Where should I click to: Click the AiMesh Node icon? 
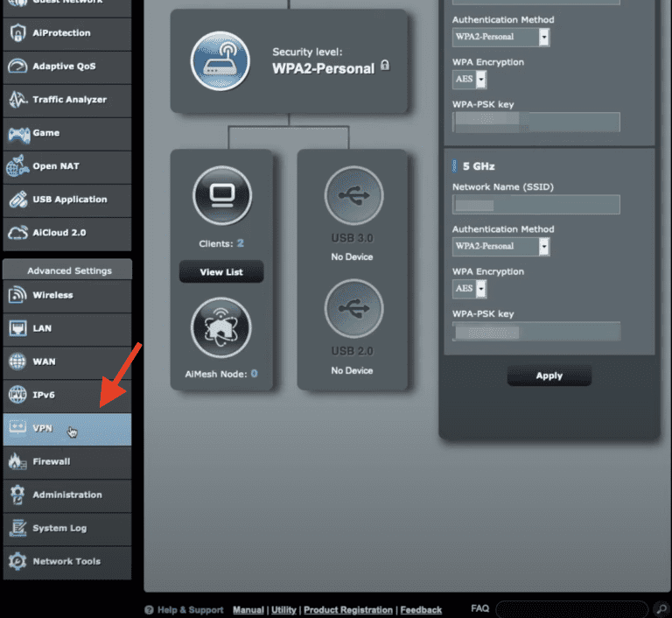click(221, 328)
